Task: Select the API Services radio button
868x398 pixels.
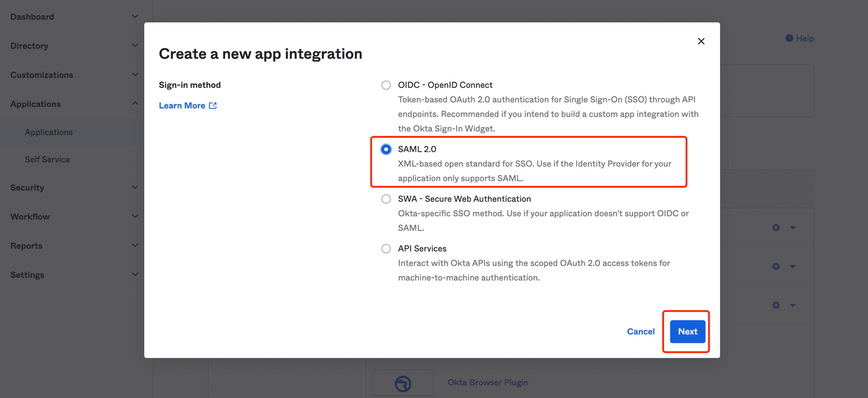Action: (386, 248)
